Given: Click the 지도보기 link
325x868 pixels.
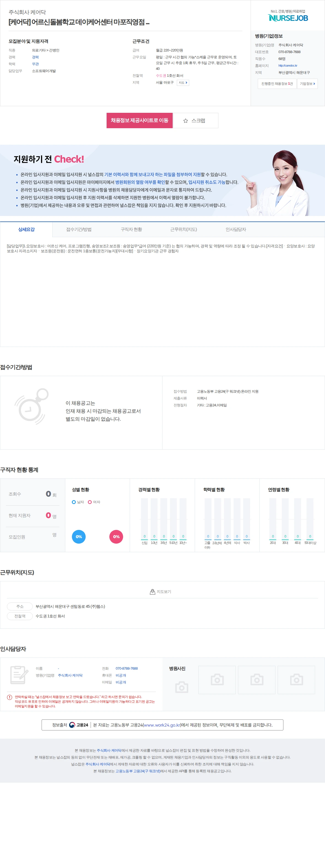Looking at the screenshot, I should (x=161, y=592).
